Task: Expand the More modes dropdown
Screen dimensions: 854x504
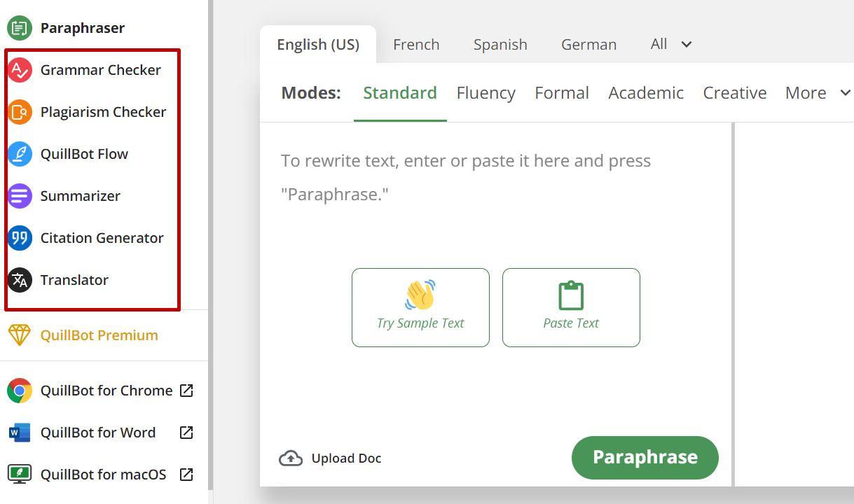Action: (x=817, y=93)
